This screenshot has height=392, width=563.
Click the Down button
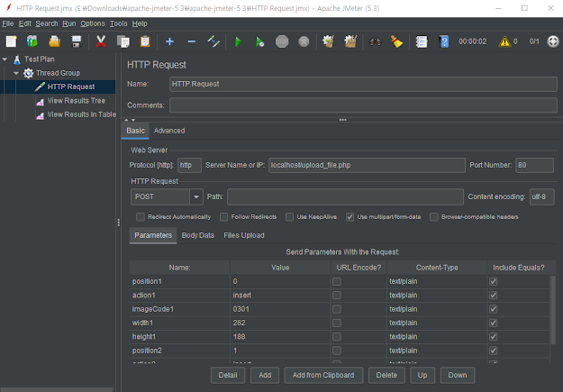tap(458, 375)
